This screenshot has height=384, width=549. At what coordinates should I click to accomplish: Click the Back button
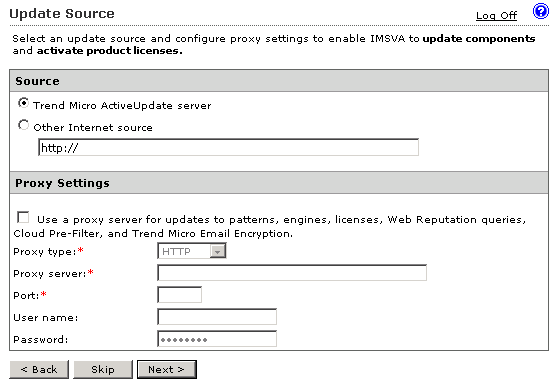39,369
